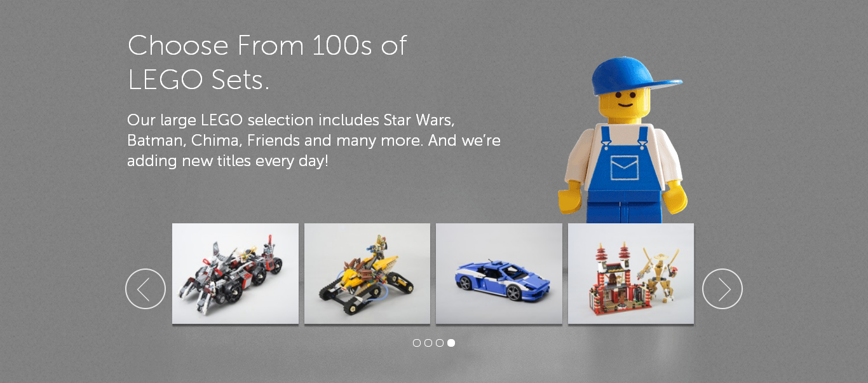The height and width of the screenshot is (383, 868).
Task: Go to previous slide with left arrow
Action: [x=146, y=289]
